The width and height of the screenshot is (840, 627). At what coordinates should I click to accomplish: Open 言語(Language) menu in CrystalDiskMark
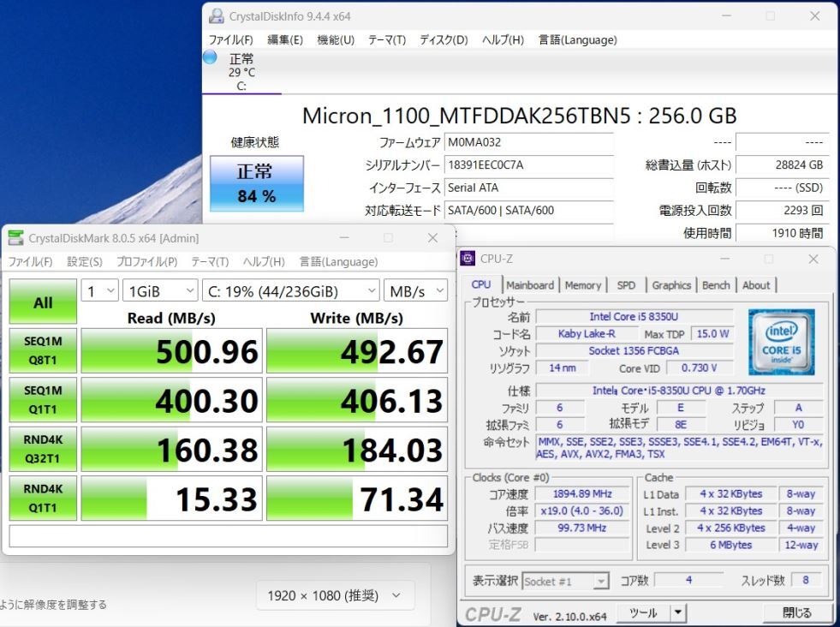338,261
